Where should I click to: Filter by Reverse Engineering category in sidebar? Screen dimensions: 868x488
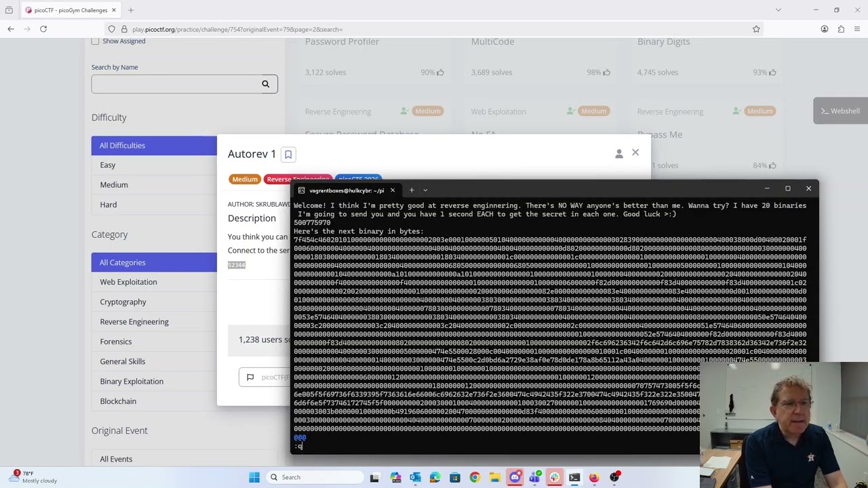(x=154, y=322)
